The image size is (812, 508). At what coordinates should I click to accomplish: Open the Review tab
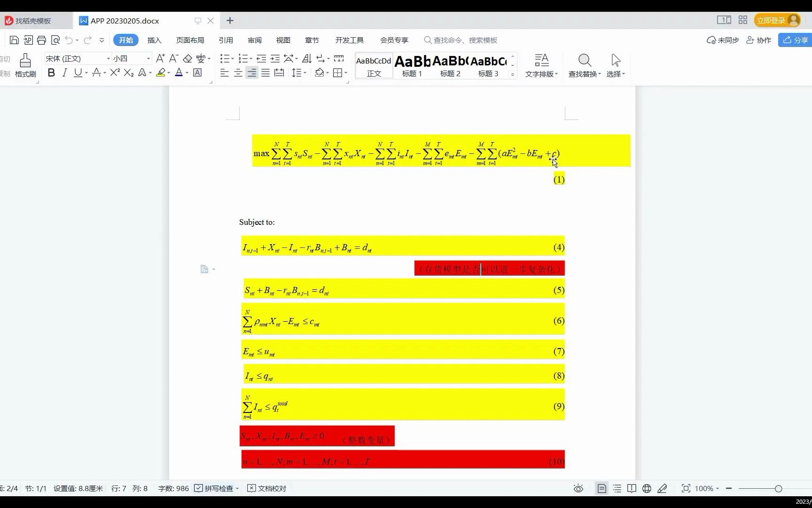click(255, 40)
